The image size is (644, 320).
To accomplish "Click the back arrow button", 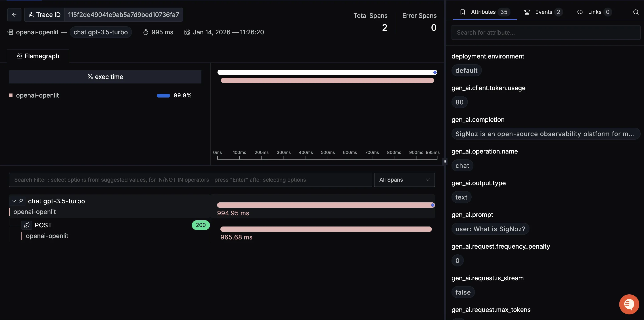I will click(14, 15).
